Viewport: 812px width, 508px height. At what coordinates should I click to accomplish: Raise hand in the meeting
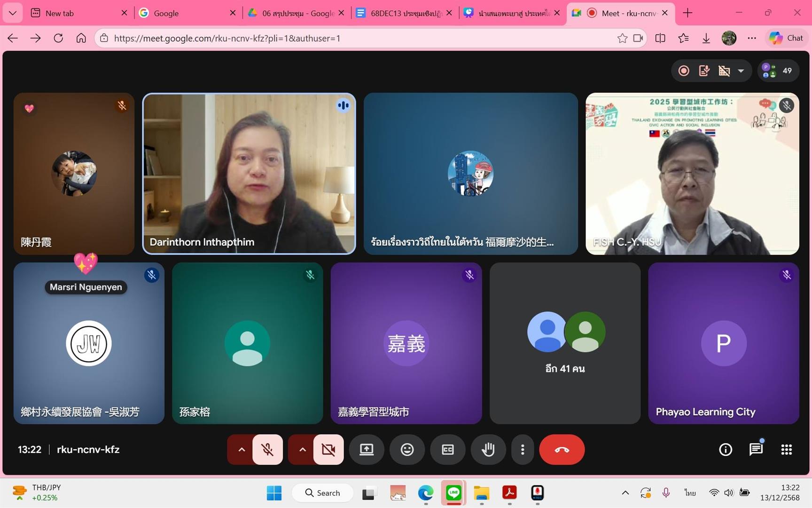(488, 450)
